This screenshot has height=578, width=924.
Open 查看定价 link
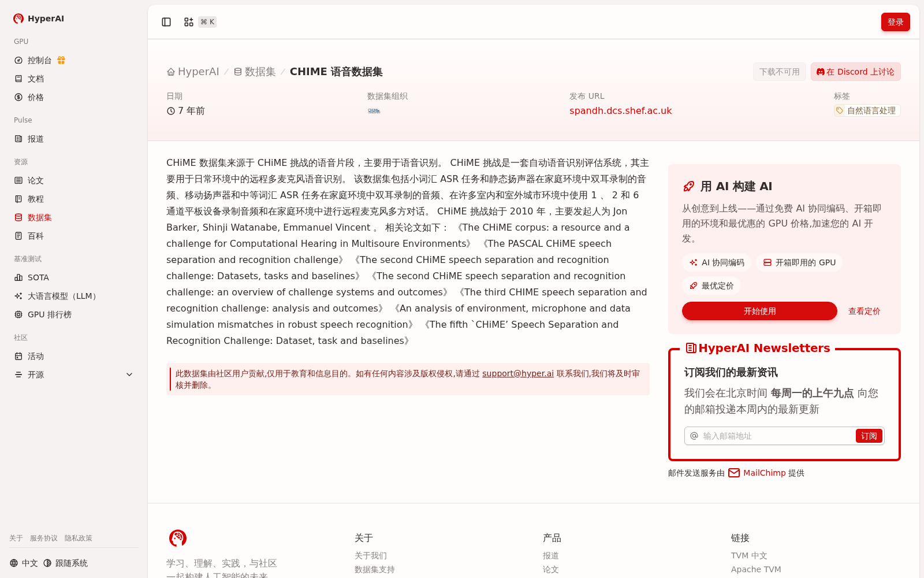click(x=864, y=311)
